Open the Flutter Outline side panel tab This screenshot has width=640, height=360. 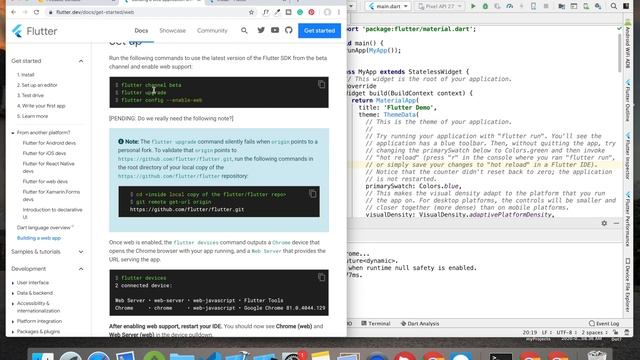click(x=628, y=100)
